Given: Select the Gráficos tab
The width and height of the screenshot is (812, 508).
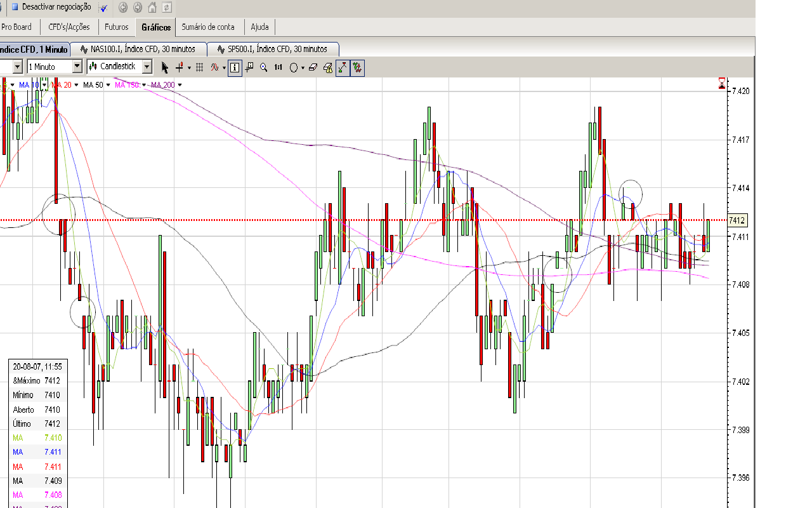Looking at the screenshot, I should 156,27.
